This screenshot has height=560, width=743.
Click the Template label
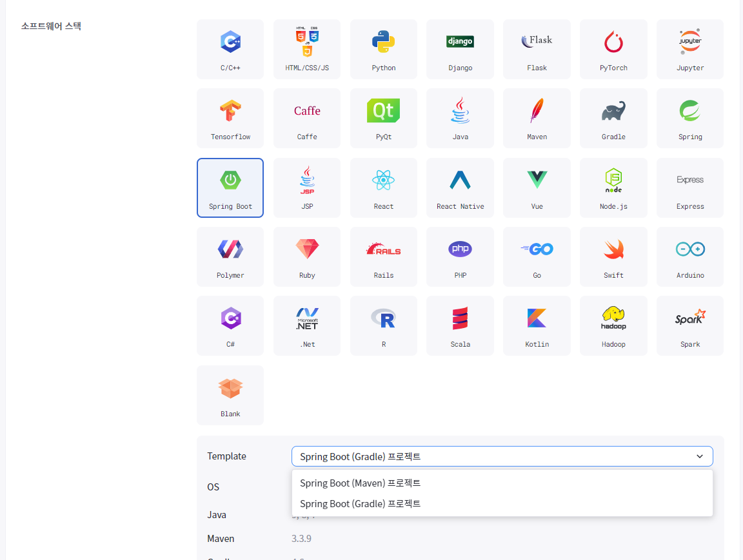pos(226,456)
